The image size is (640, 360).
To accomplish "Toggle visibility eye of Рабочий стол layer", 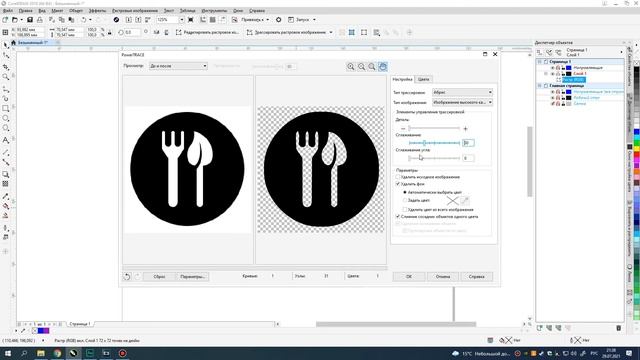I will point(553,98).
